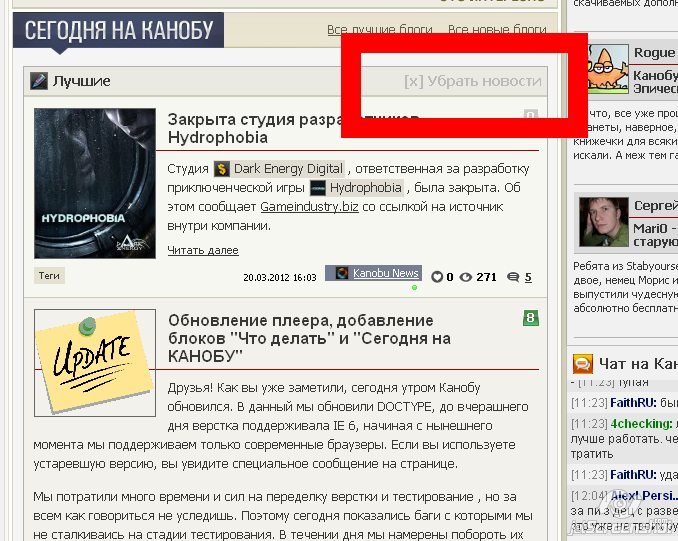Image resolution: width=678 pixels, height=541 pixels.
Task: Click the first FaithRU nickname in chat
Action: pos(633,403)
